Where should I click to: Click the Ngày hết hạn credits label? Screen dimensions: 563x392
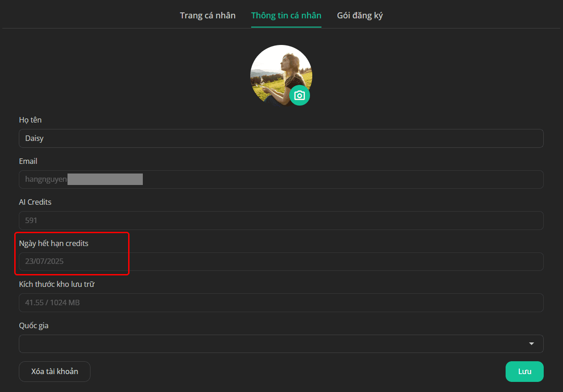pos(54,244)
